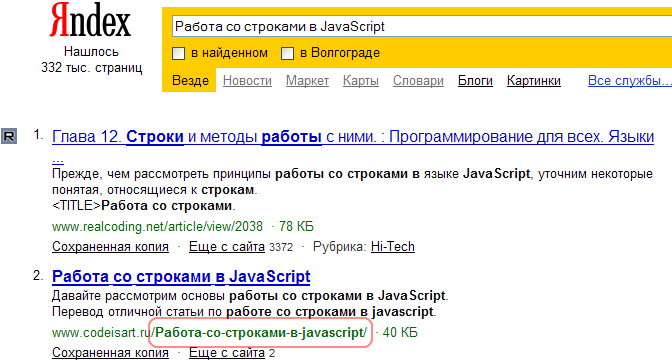Click the '40 КБ' size text

[x=400, y=333]
